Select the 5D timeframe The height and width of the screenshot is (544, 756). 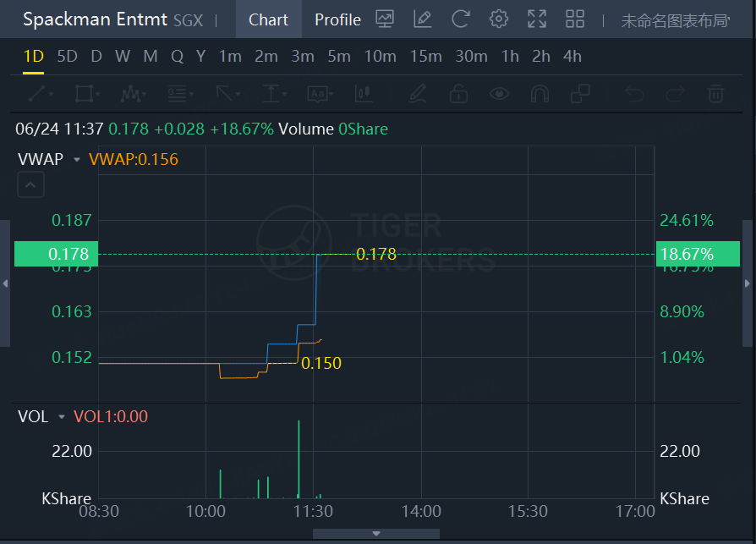[x=67, y=57]
